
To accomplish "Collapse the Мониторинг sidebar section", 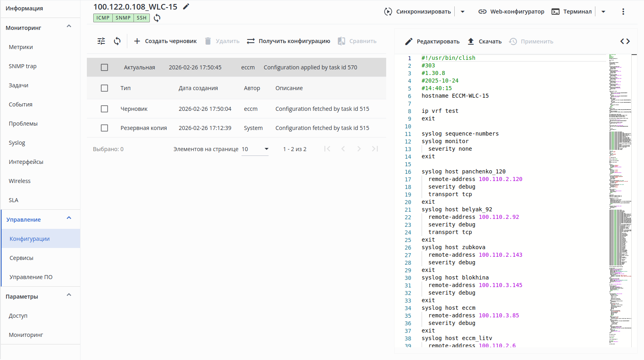I will [x=69, y=27].
